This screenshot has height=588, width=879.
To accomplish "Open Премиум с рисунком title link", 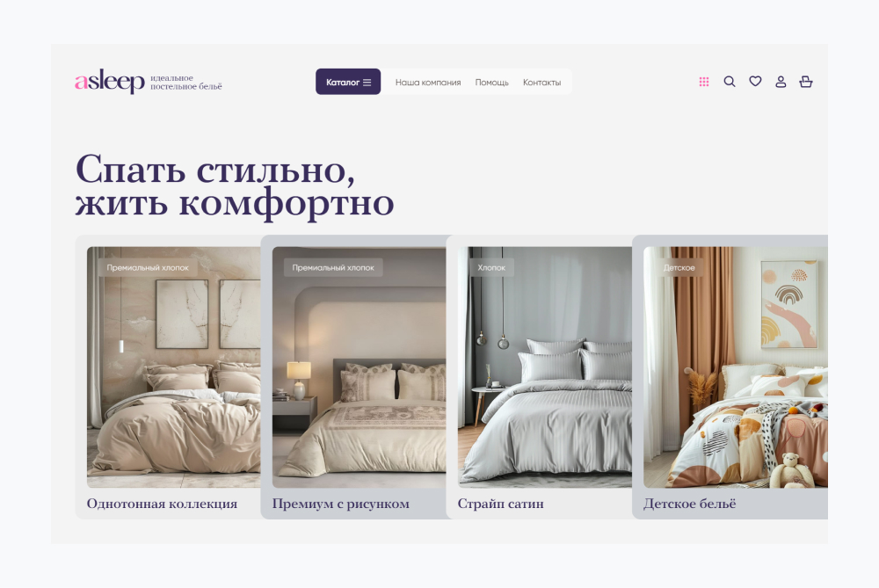I will click(341, 504).
